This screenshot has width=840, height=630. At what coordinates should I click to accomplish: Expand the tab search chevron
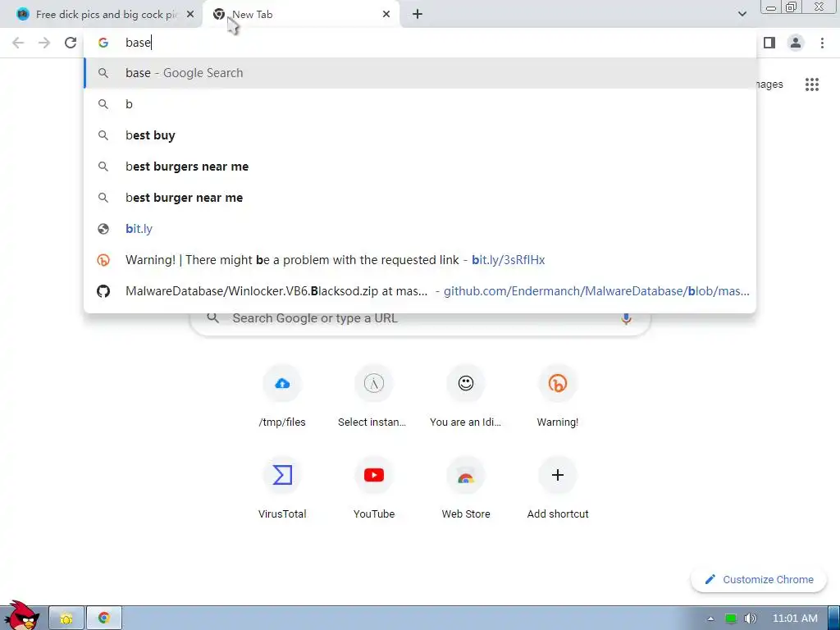click(x=742, y=14)
